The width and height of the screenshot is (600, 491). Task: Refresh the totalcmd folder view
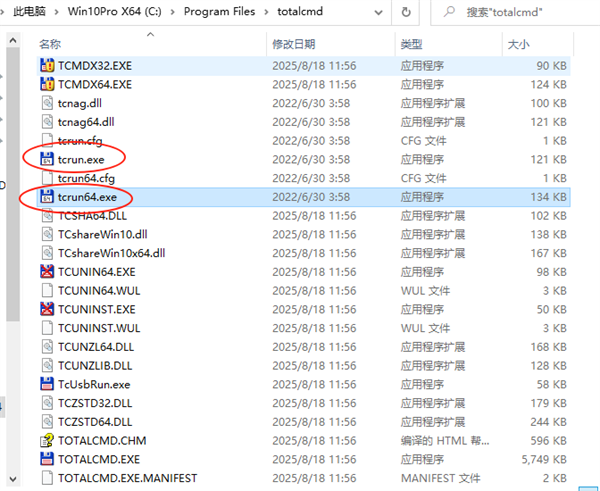pyautogui.click(x=406, y=12)
